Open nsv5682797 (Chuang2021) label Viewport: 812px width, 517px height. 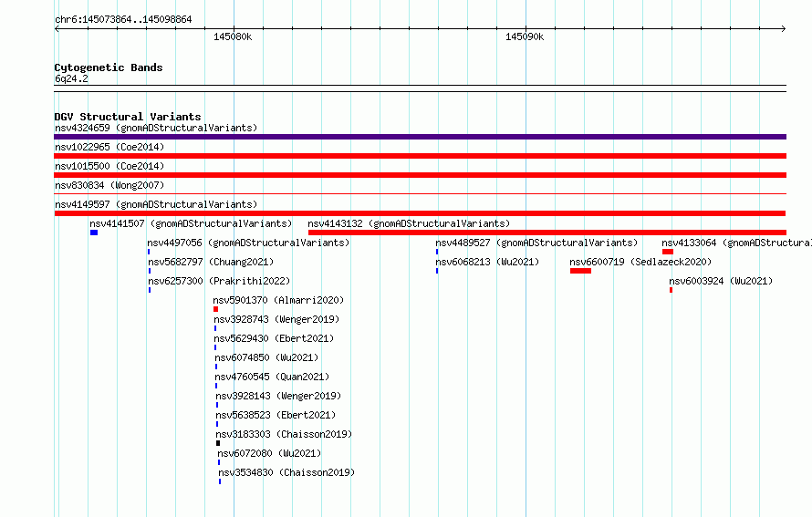click(211, 262)
